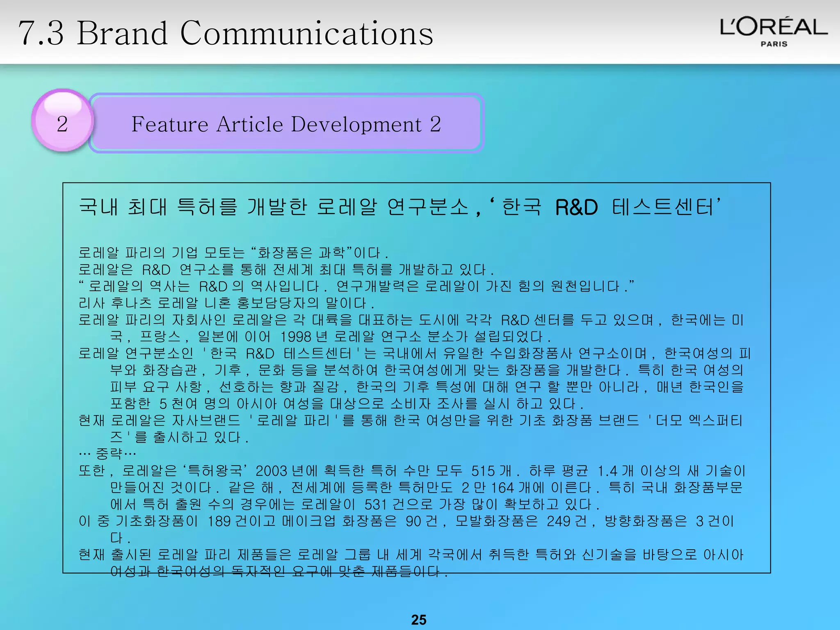Click the line starting '현재 로레알은 자사브랜드'
The image size is (840, 630).
411,420
